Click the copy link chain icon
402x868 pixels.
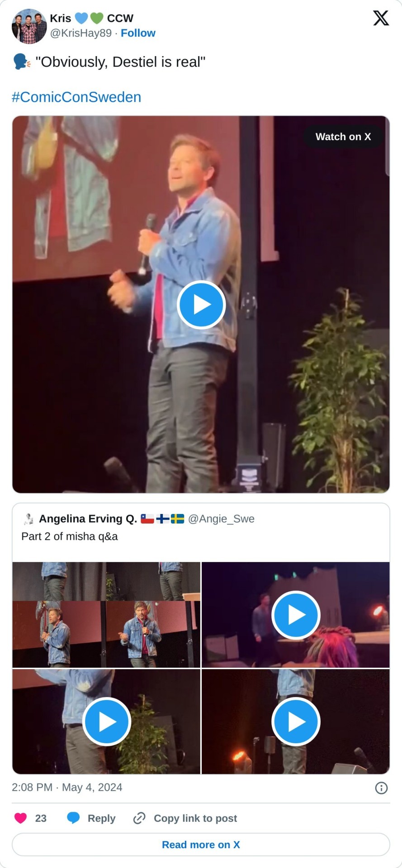tap(139, 818)
